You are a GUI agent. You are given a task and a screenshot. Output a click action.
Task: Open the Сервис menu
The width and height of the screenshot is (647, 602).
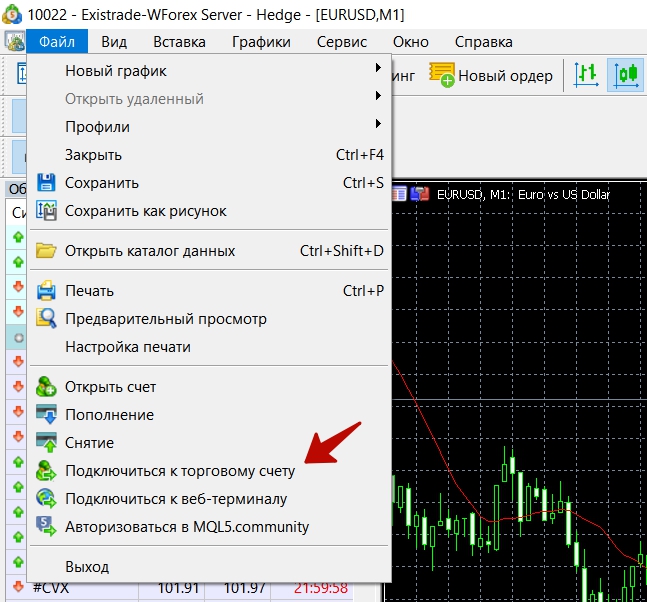coord(342,42)
